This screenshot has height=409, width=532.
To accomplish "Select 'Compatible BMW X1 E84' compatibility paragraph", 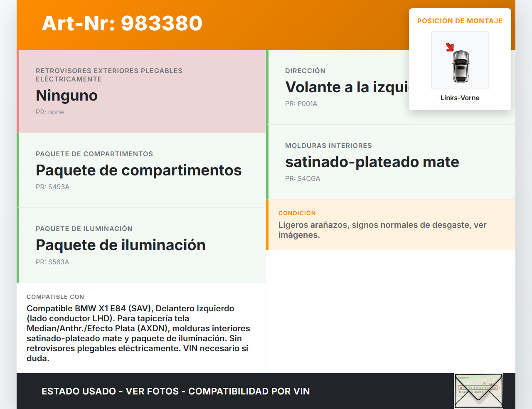I will tap(138, 333).
